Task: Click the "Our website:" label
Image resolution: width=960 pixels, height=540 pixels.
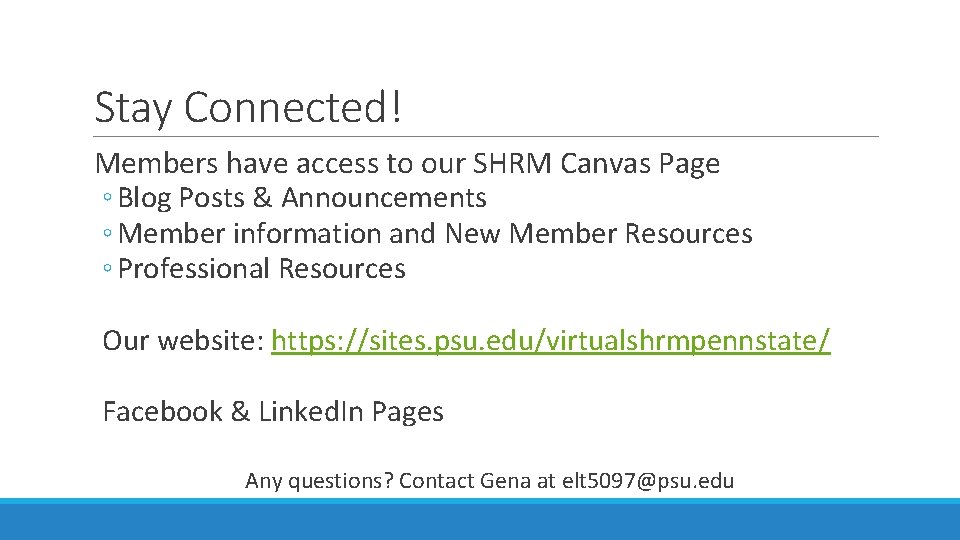Action: pyautogui.click(x=183, y=342)
